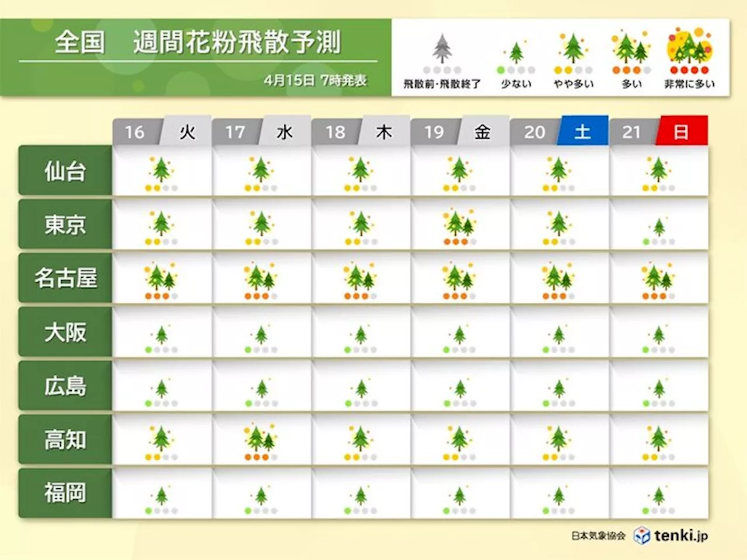Screen dimensions: 747x560
Task: Click the legend icon for やや多い
Action: click(x=573, y=54)
